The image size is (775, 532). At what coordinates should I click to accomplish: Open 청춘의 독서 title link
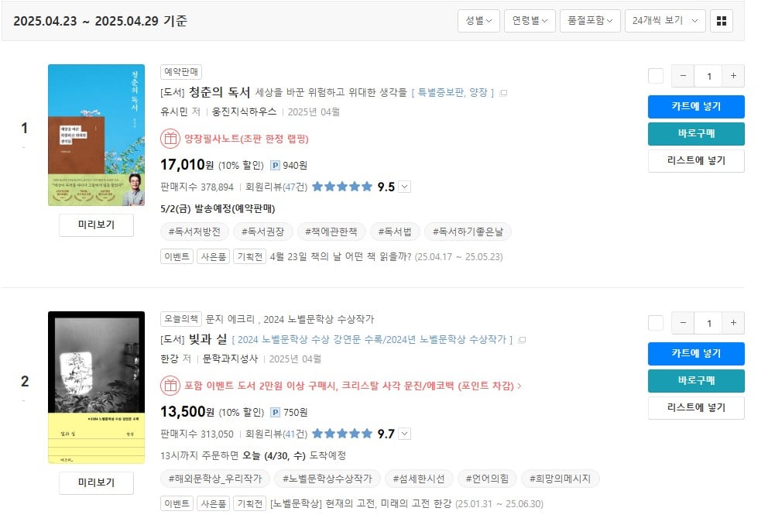tap(219, 92)
